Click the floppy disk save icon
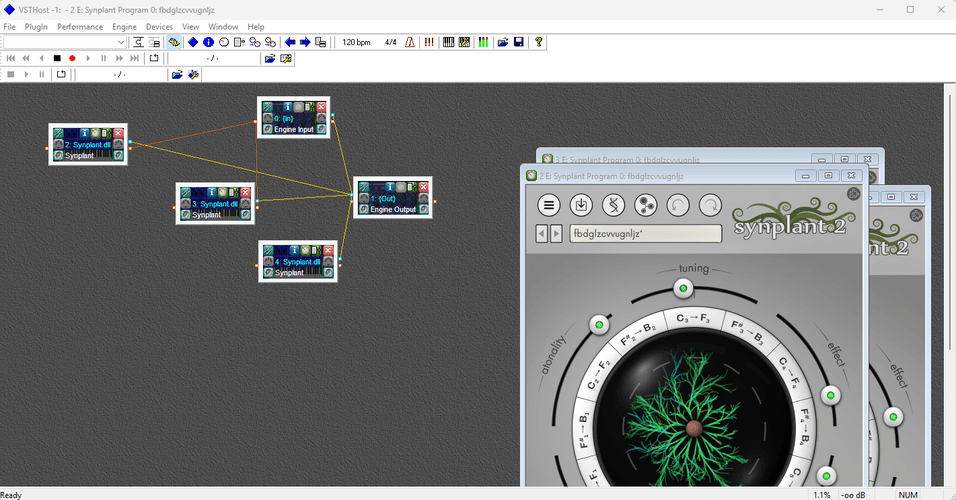The height and width of the screenshot is (500, 956). point(519,42)
